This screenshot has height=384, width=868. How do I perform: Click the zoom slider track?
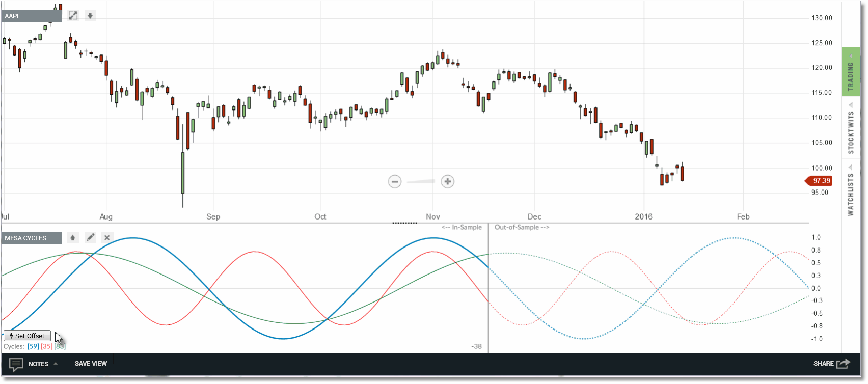click(421, 181)
